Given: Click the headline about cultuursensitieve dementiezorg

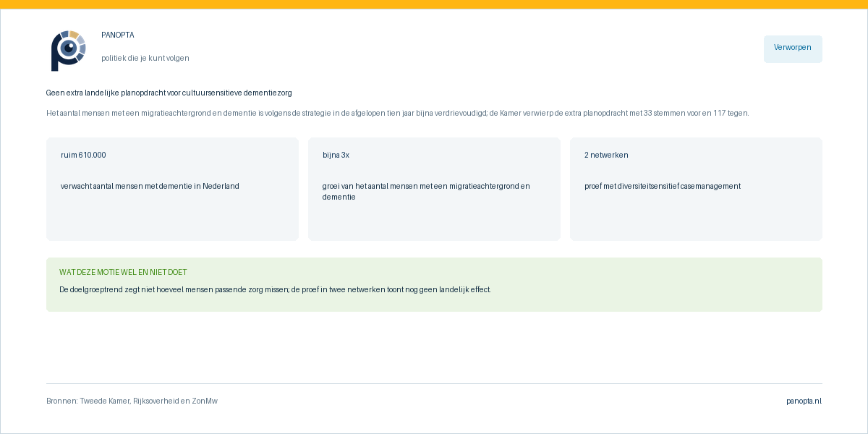Looking at the screenshot, I should tap(169, 93).
